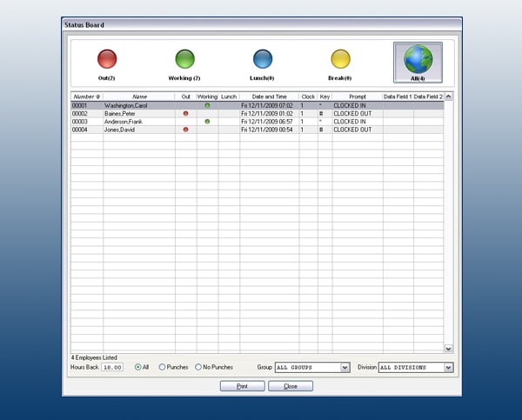Click green working indicator for Washington, Carol
The height and width of the screenshot is (420, 522).
point(207,105)
